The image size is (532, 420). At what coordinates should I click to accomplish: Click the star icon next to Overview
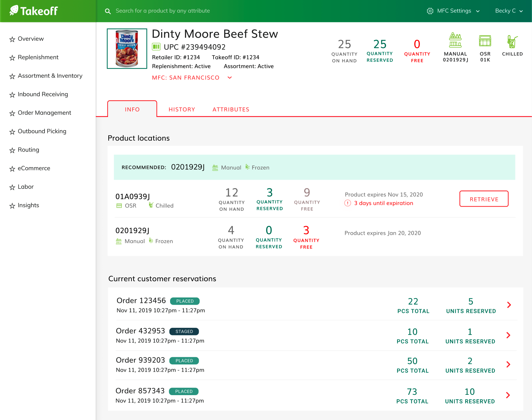[12, 39]
